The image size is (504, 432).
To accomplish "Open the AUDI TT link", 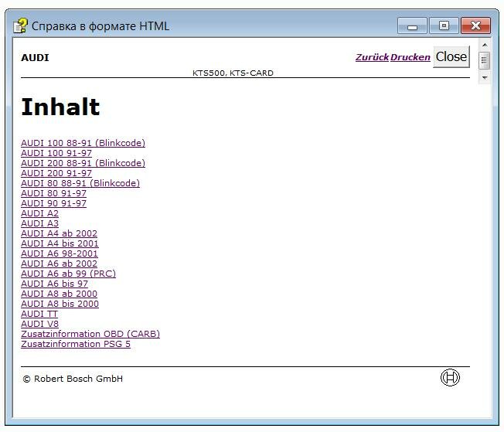I will 39,314.
